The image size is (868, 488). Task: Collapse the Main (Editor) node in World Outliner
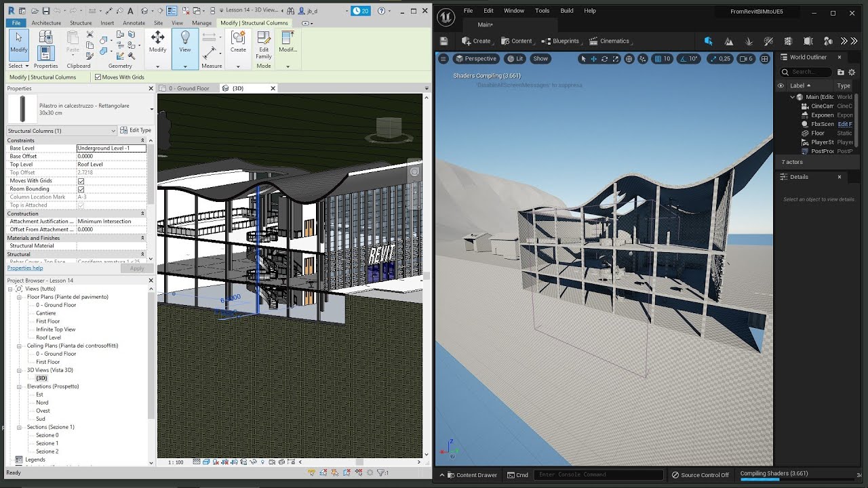[x=792, y=97]
